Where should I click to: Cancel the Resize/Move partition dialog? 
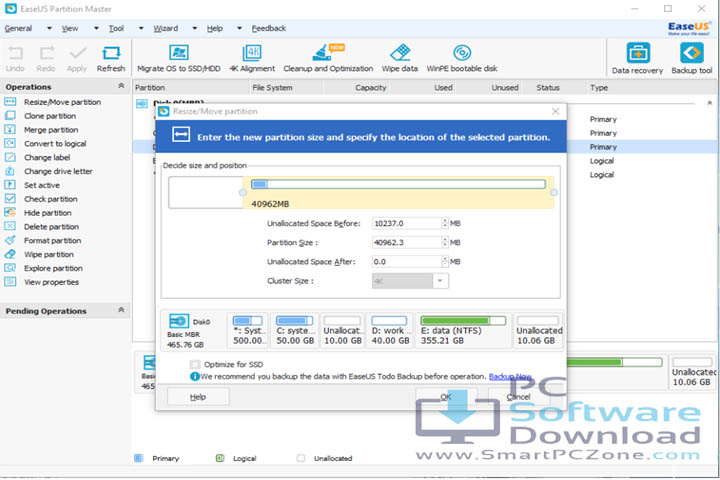coord(519,397)
